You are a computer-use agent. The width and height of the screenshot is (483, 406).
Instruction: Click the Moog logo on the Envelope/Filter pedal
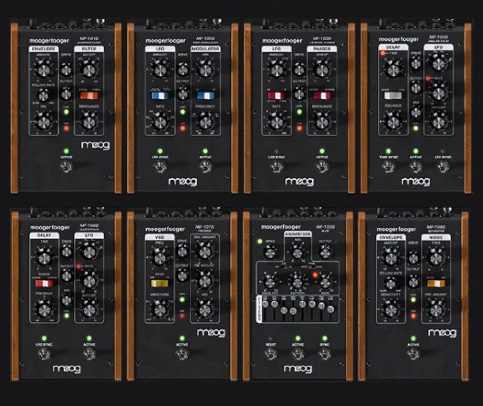[95, 146]
